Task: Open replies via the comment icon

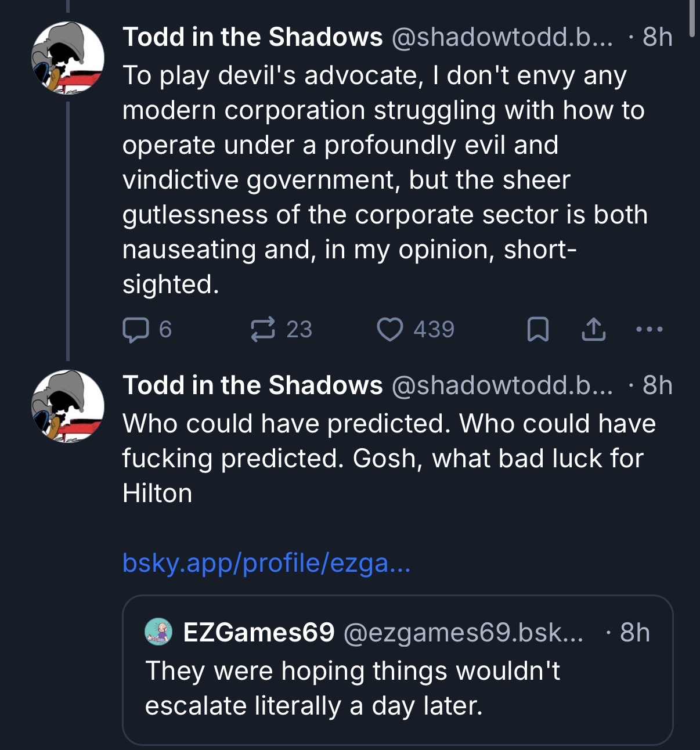Action: tap(135, 330)
